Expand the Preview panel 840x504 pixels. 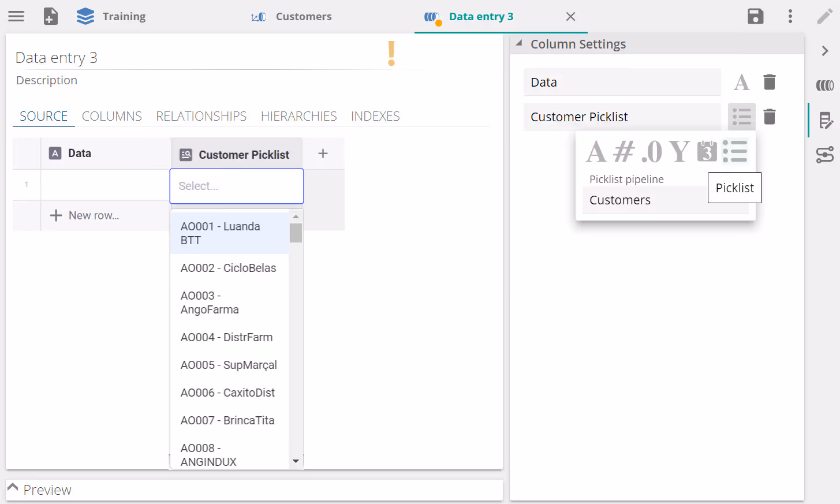click(x=13, y=489)
